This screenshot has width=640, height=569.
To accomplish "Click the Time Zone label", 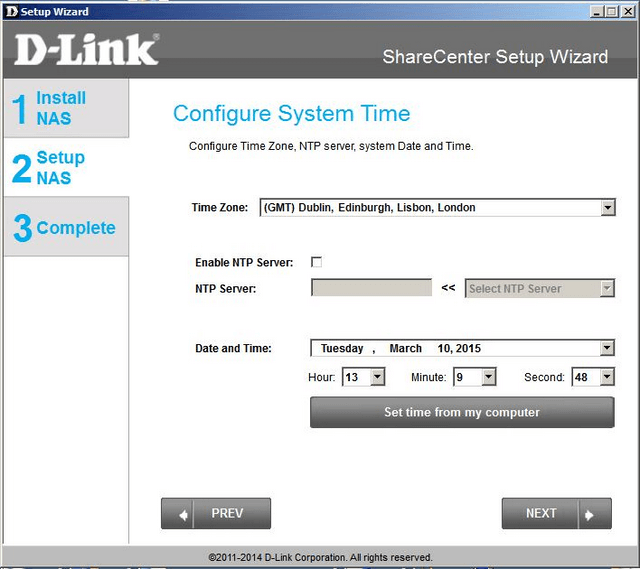I will tap(220, 207).
